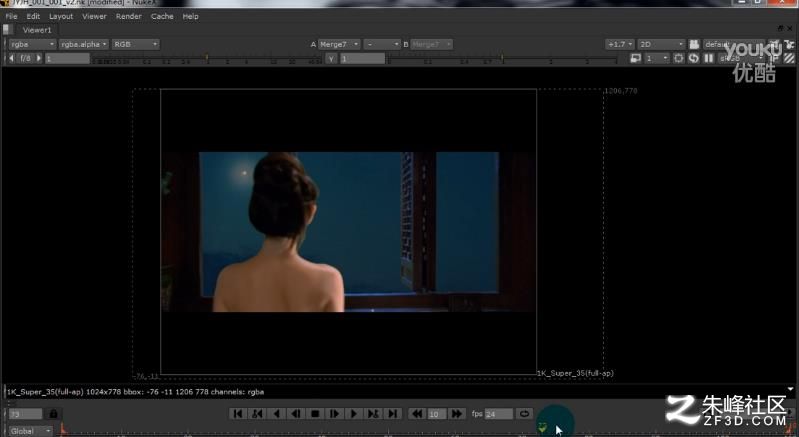Open the File menu
This screenshot has height=437, width=799.
[11, 16]
